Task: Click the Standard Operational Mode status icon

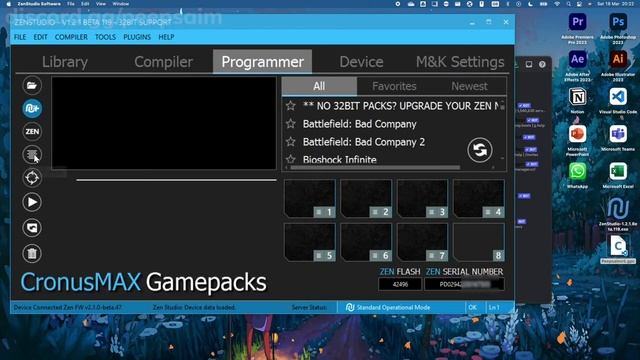Action: point(350,307)
